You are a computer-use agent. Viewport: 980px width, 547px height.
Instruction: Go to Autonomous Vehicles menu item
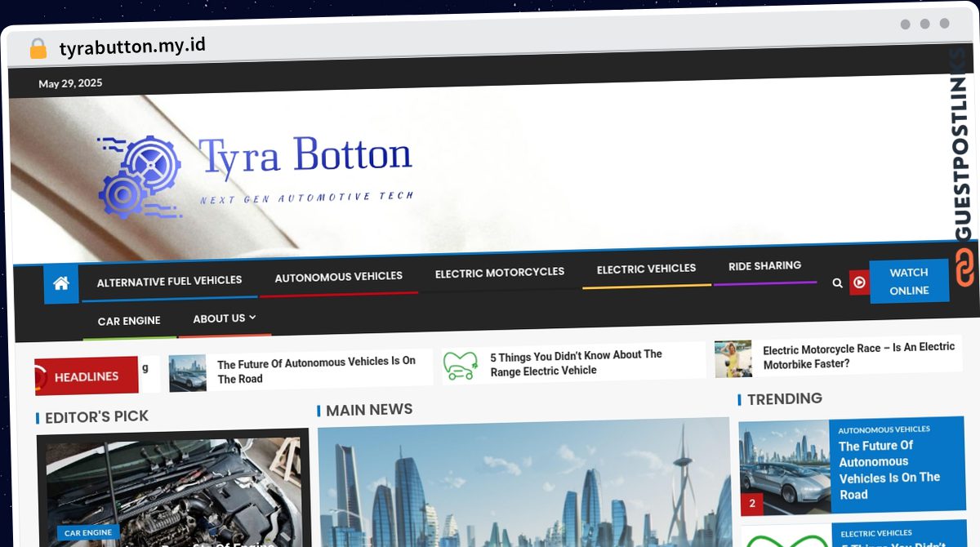(339, 278)
